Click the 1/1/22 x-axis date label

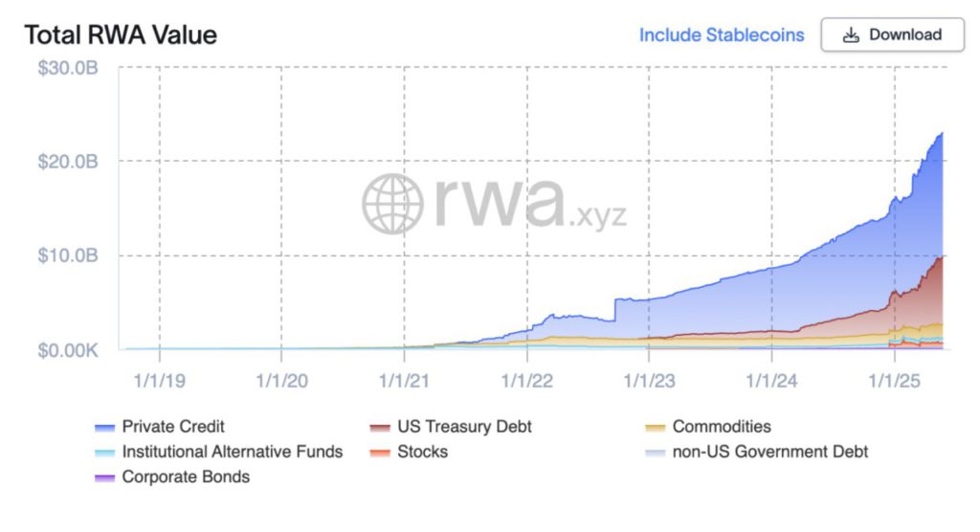526,381
